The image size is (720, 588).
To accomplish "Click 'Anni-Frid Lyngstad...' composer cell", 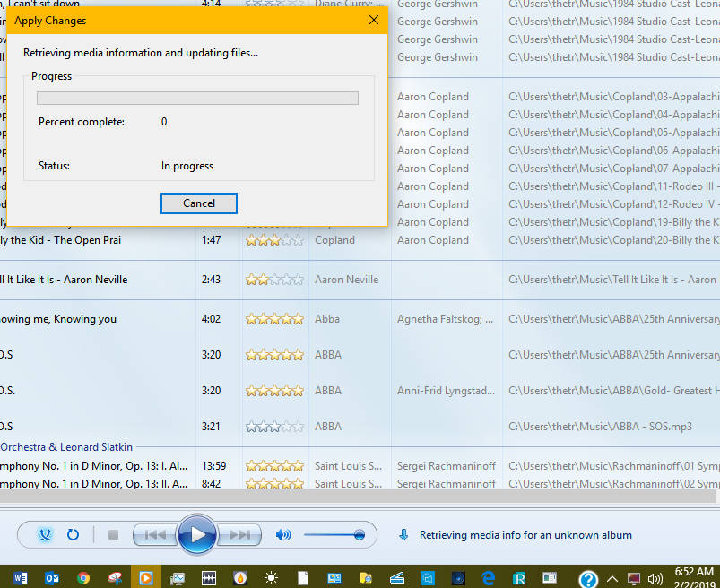I will [x=447, y=391].
